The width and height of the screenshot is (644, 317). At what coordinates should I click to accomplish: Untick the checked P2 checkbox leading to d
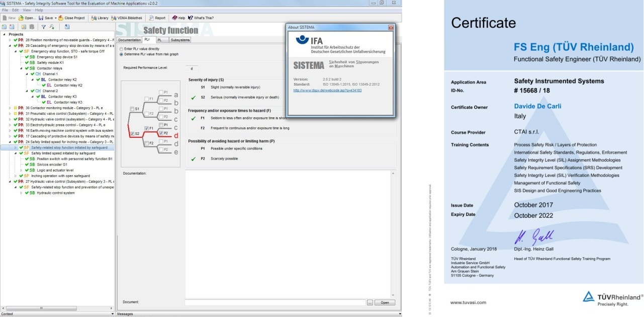161,133
